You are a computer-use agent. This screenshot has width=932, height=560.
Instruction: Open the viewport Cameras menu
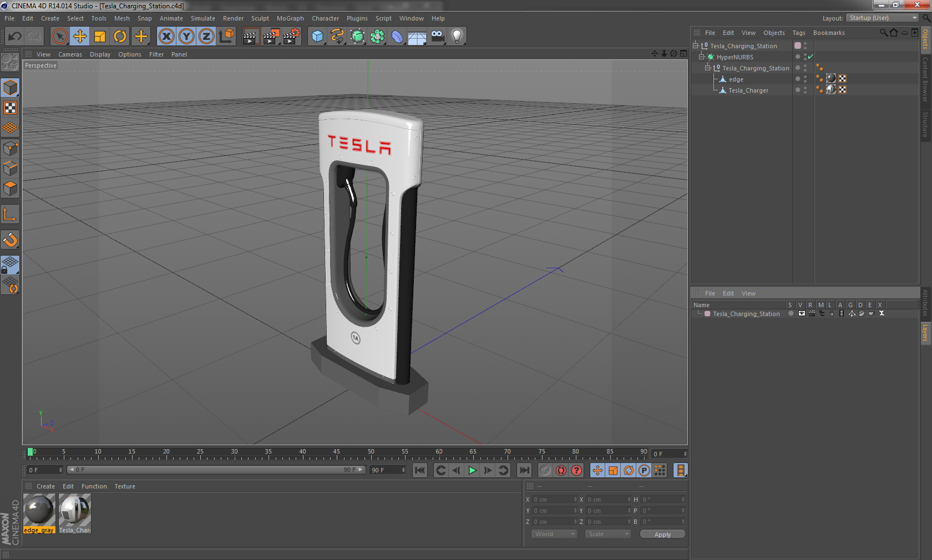point(70,54)
